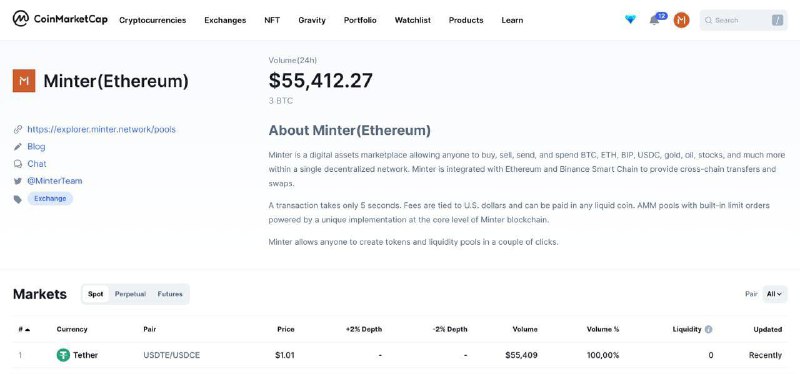
Task: Sort by the # column arrow
Action: (x=27, y=330)
